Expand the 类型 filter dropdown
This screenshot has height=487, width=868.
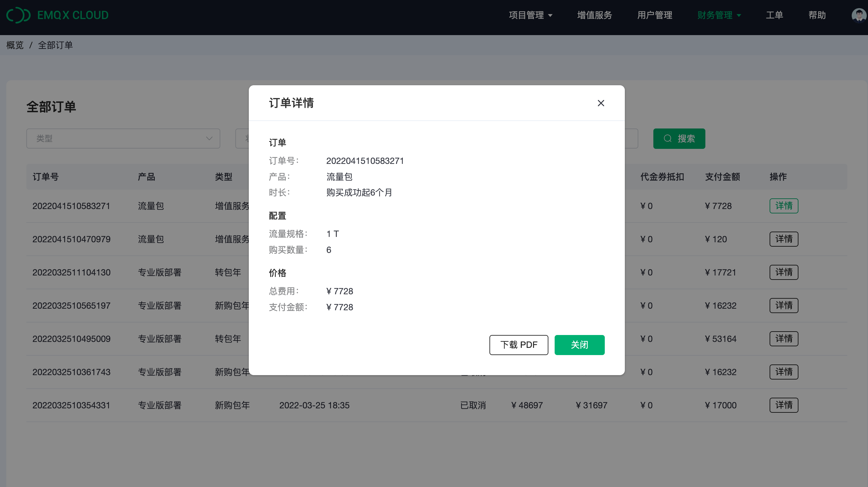pyautogui.click(x=123, y=139)
